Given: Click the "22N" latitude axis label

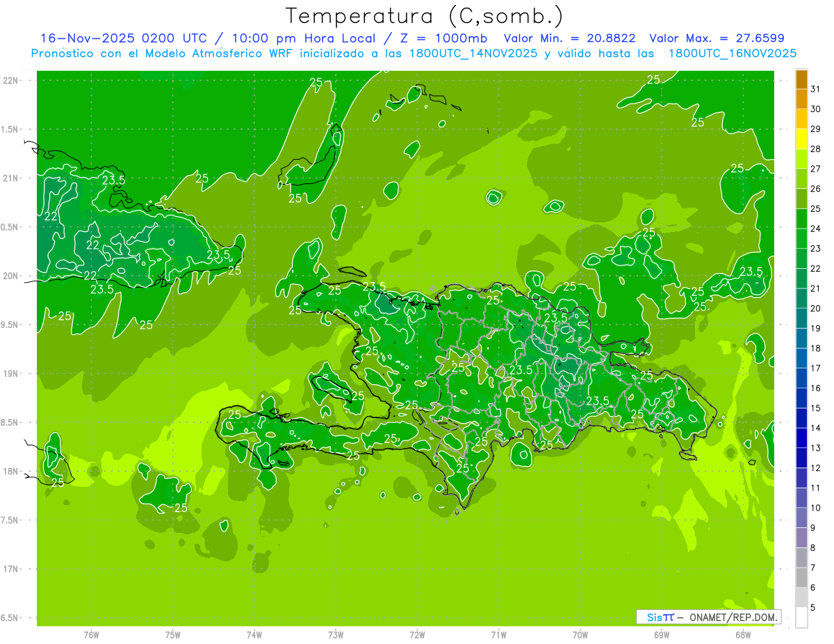Looking at the screenshot, I should [10, 80].
